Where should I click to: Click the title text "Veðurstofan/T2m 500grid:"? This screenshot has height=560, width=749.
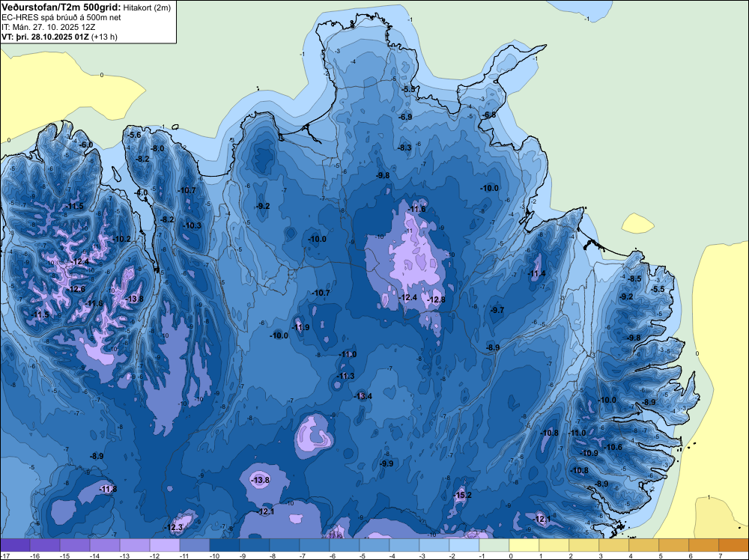61,7
